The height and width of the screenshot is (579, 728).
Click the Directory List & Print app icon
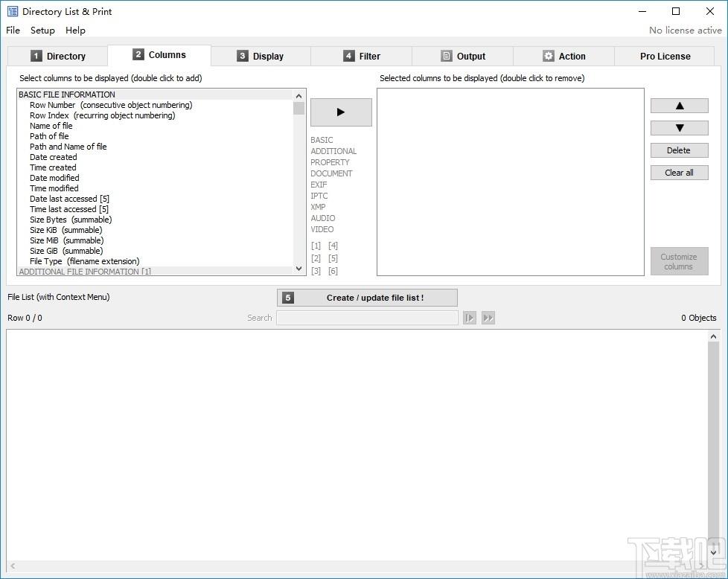13,11
